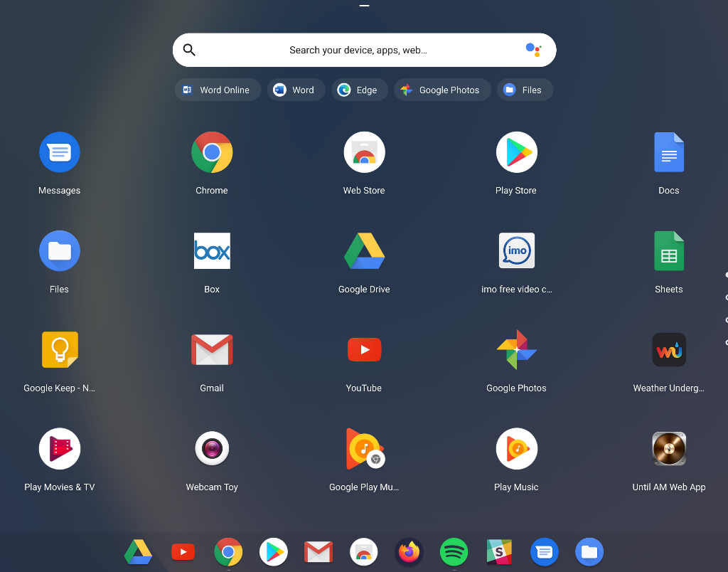Open Google Photos in the app grid
The image size is (728, 572).
[x=516, y=350]
